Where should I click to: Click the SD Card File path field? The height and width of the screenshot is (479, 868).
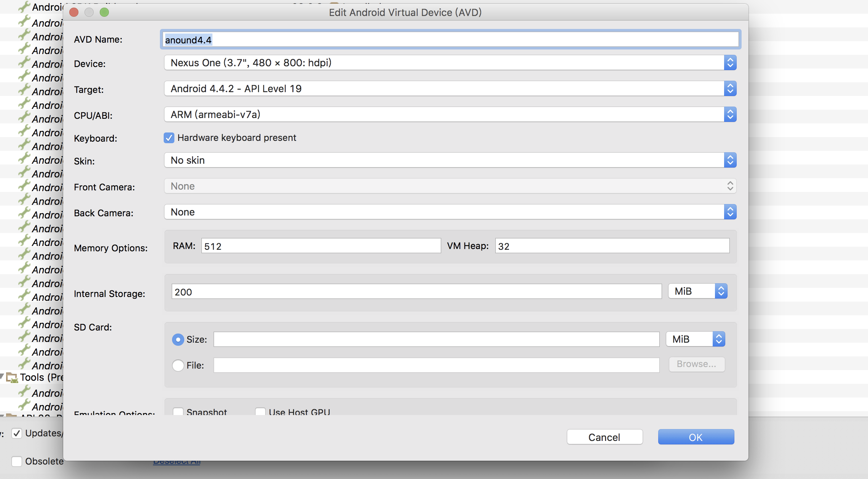coord(436,365)
